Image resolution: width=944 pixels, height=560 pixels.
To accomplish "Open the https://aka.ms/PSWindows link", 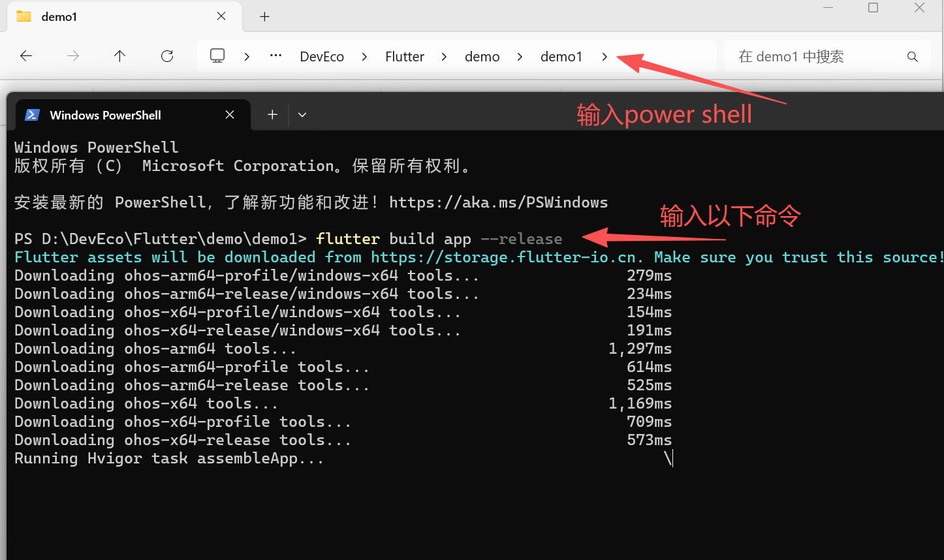I will [499, 202].
